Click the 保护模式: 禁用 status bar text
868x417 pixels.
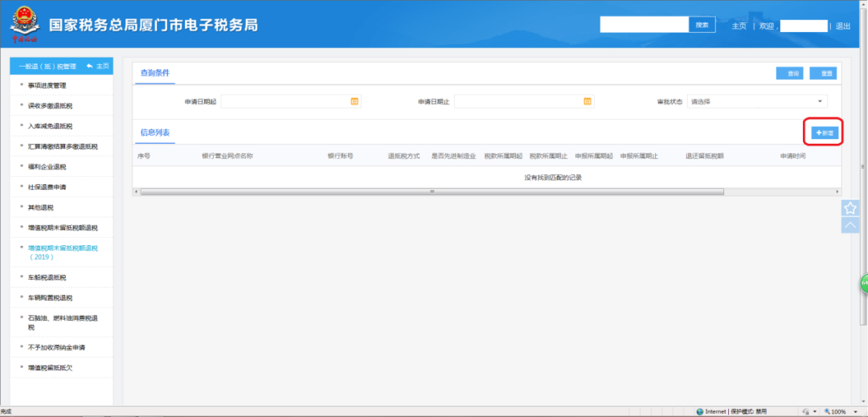tap(748, 412)
